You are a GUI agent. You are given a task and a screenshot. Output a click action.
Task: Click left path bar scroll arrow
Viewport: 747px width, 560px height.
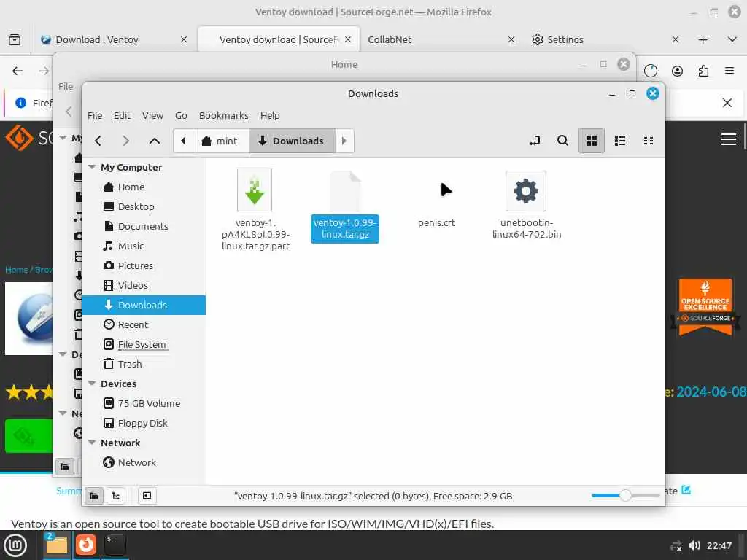[x=183, y=141]
